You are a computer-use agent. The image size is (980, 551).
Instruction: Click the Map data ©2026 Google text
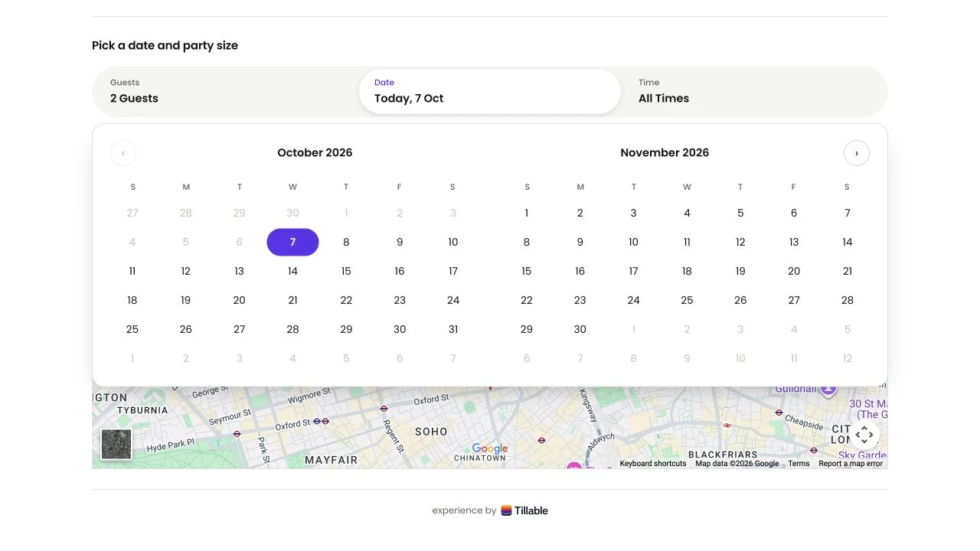pyautogui.click(x=737, y=464)
